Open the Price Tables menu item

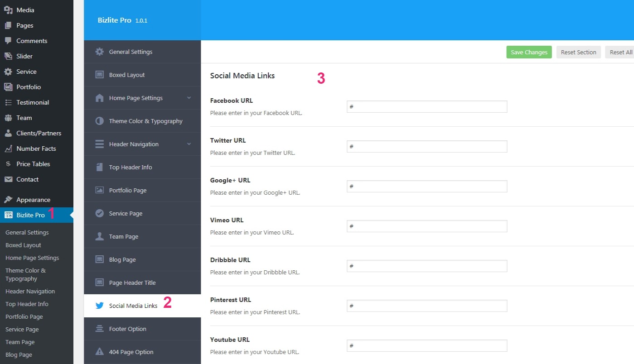pyautogui.click(x=37, y=164)
